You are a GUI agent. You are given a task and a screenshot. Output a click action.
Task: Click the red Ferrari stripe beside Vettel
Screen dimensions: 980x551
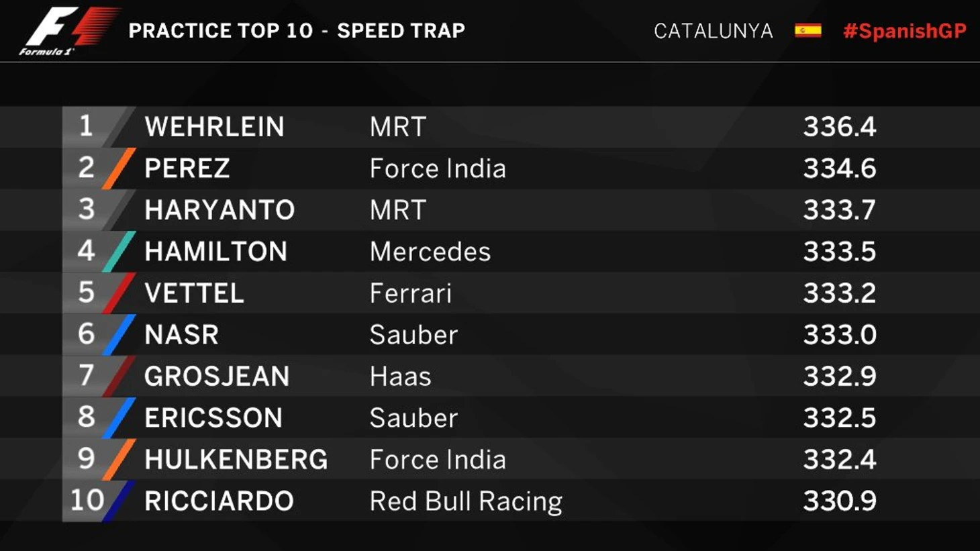[x=119, y=293]
